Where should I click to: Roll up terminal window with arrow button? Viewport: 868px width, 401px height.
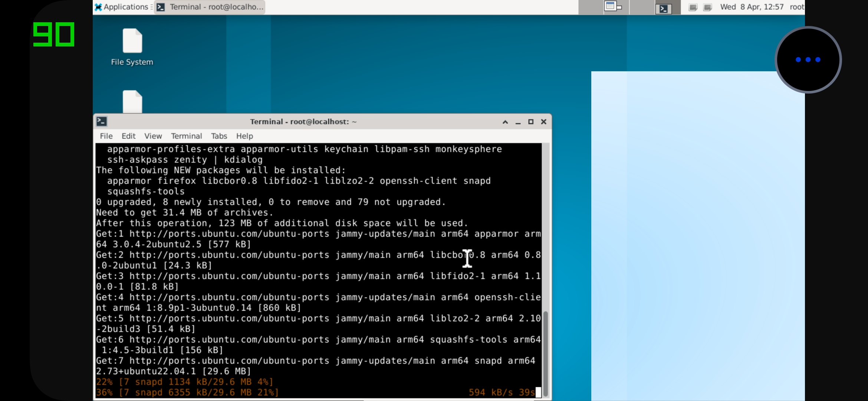coord(505,122)
